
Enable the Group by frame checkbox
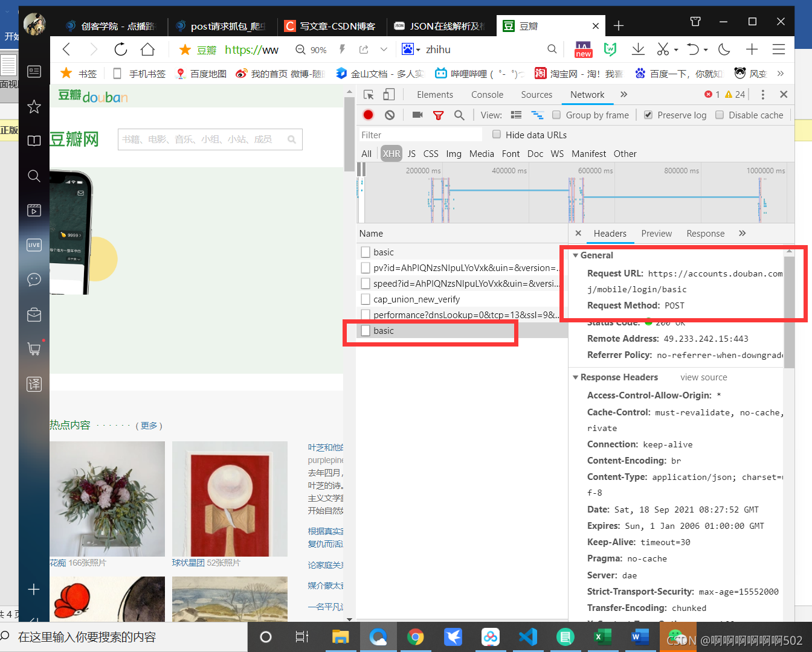(556, 115)
